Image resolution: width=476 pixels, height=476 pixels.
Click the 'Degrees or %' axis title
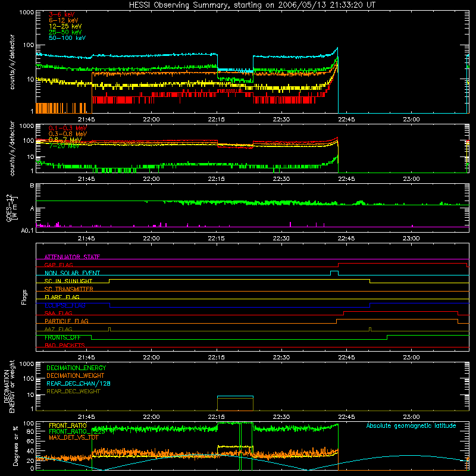tap(15, 446)
